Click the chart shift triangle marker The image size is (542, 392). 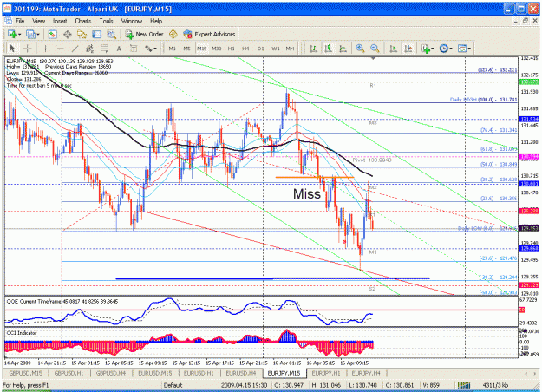373,59
